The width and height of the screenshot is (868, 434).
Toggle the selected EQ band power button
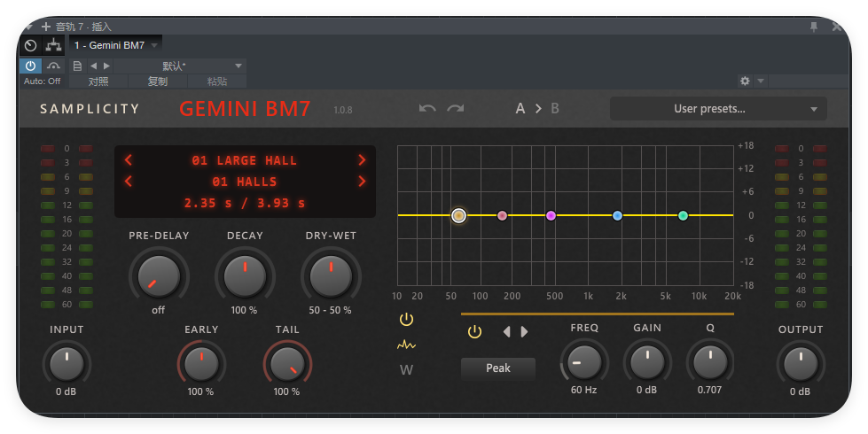[474, 332]
